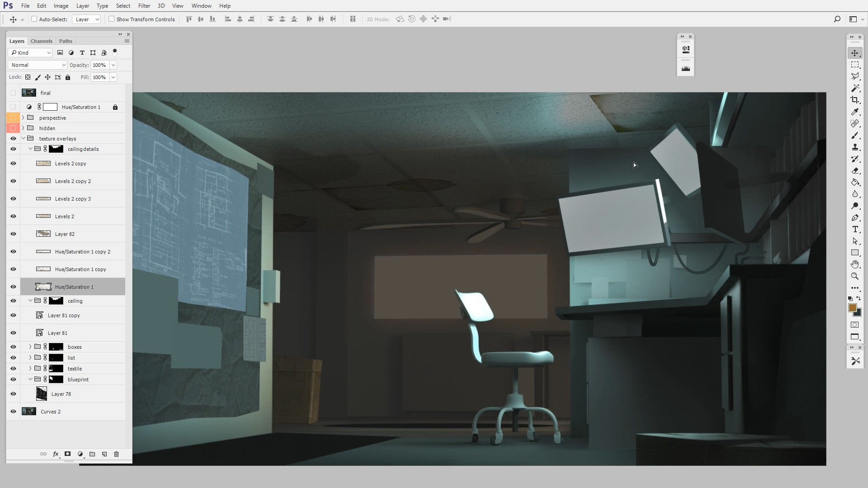
Task: Click the Lock transparent pixels button
Action: [28, 77]
